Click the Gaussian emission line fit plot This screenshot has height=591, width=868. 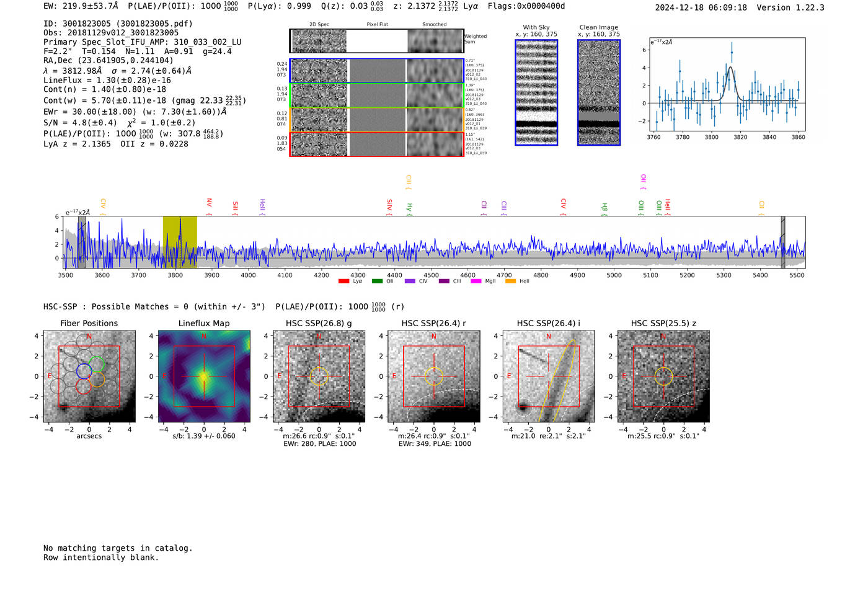click(727, 84)
